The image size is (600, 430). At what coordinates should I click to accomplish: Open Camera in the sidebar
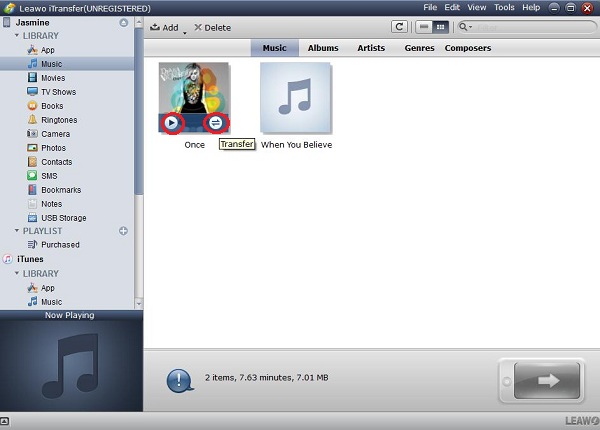49,134
